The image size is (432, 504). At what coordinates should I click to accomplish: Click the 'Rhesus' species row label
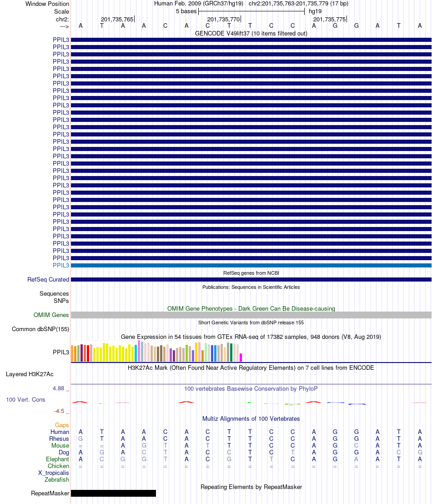(x=59, y=439)
